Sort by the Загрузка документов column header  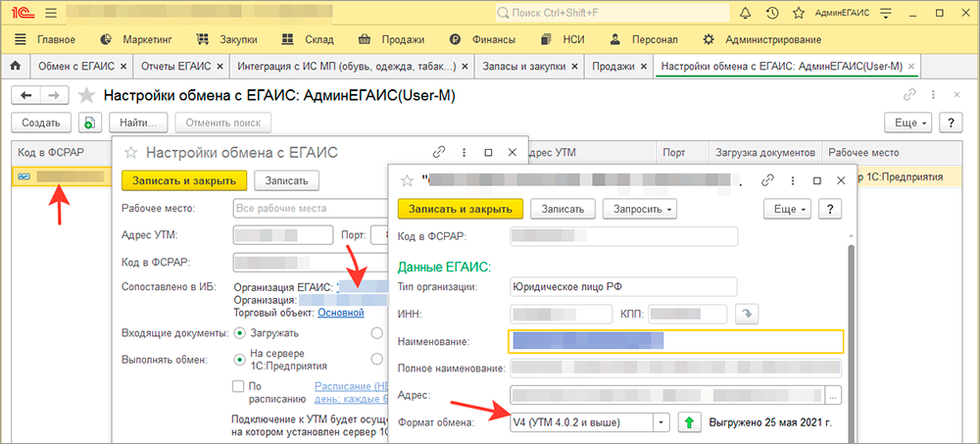pos(765,152)
